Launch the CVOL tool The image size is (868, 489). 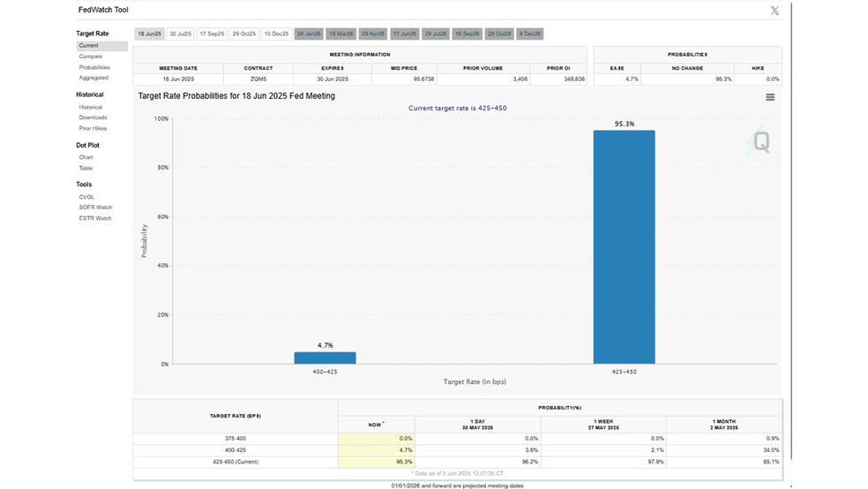coord(86,197)
